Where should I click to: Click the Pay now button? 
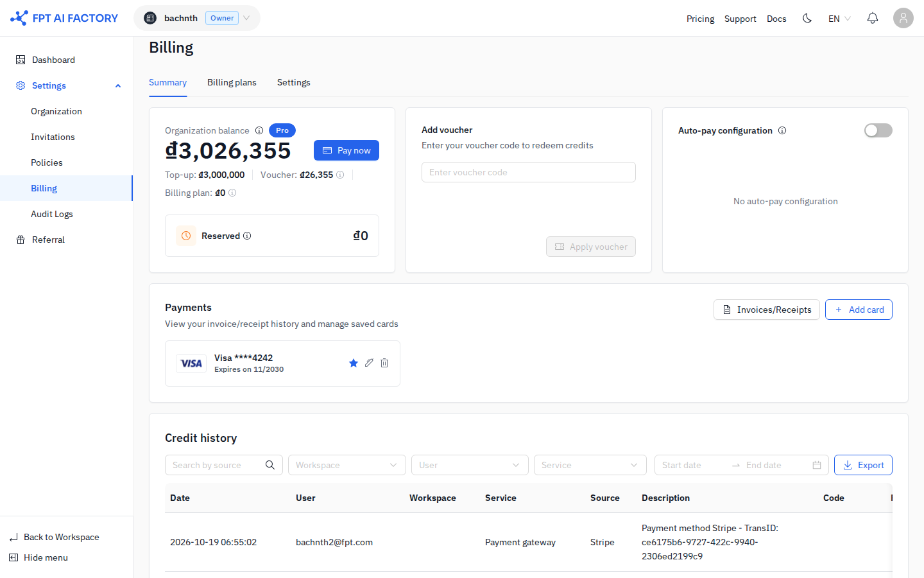click(x=346, y=150)
